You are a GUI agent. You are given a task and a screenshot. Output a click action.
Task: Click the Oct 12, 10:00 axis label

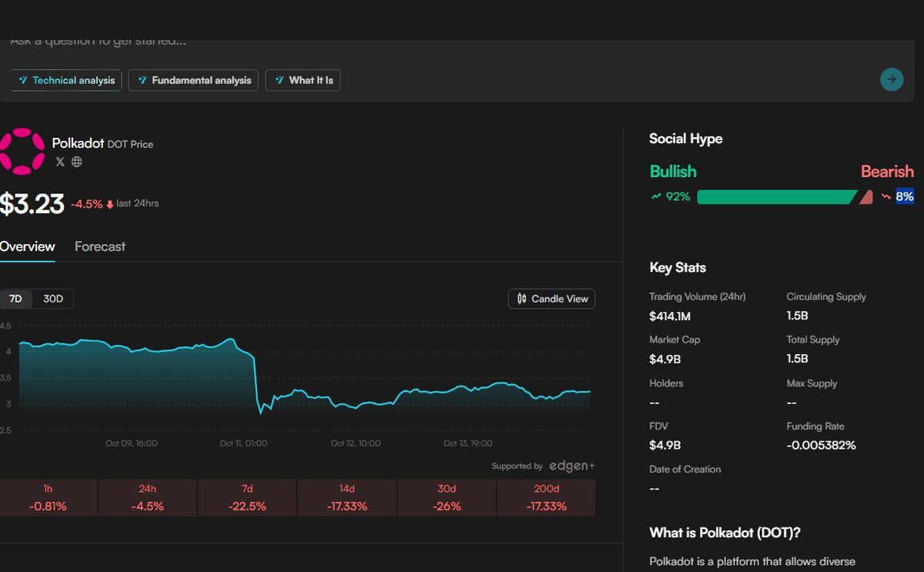356,443
